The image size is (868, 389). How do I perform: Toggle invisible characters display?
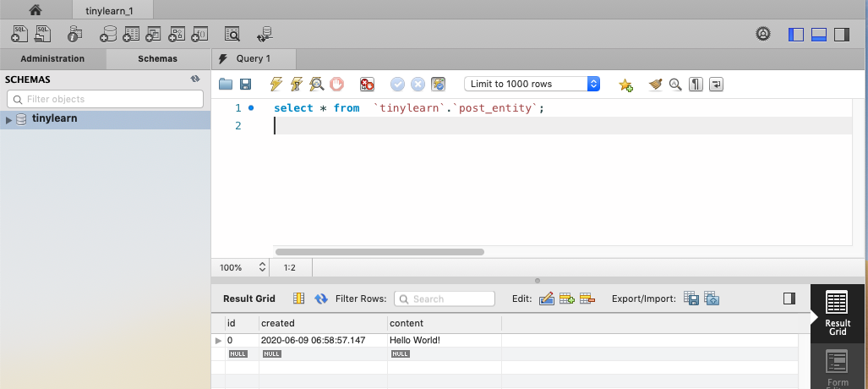point(696,85)
